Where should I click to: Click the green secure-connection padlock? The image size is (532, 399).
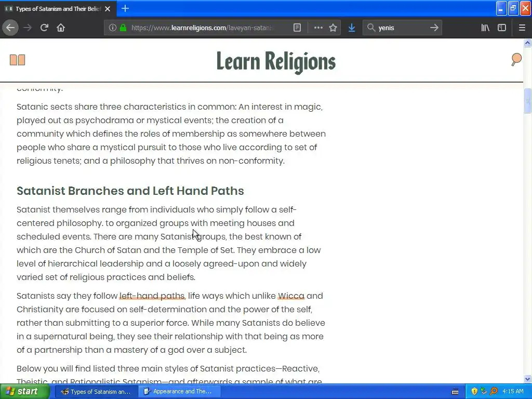pyautogui.click(x=123, y=28)
